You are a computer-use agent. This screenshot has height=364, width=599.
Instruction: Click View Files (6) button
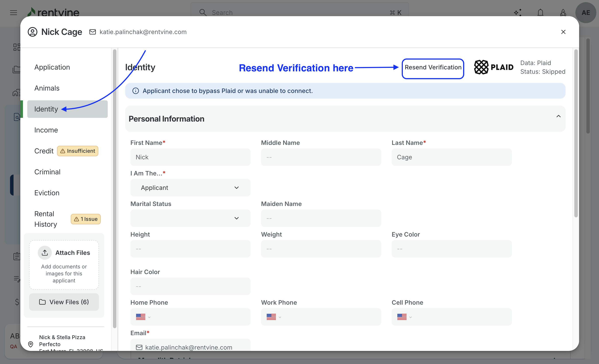[64, 302]
